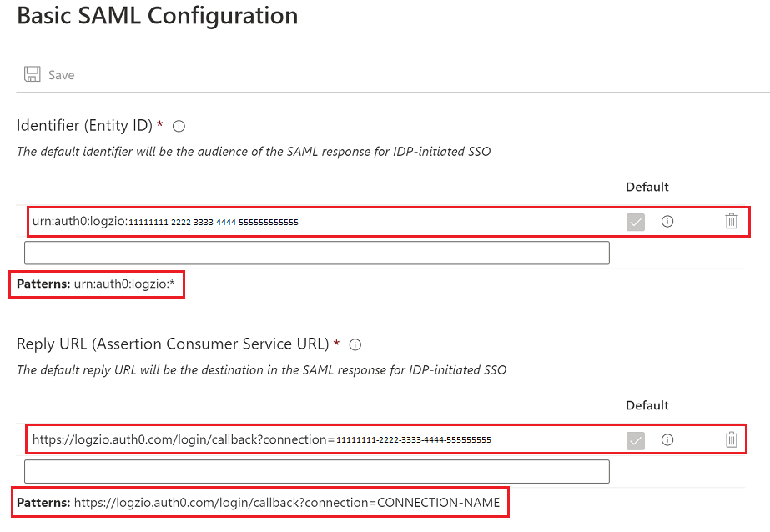Toggle Default checkbox for logzio.auth0.com reply URL
The height and width of the screenshot is (532, 770).
tap(636, 440)
